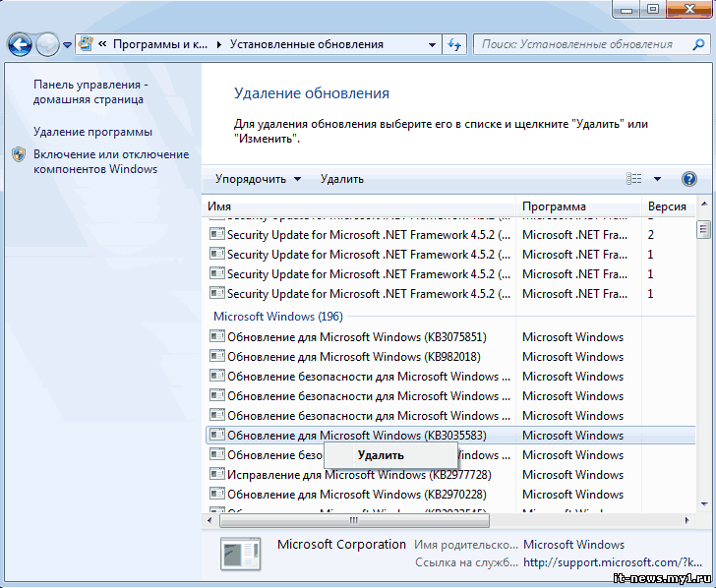Viewport: 716px width, 588px height.
Task: Click the 'Установленные обновления' breadcrumb
Action: coord(307,44)
